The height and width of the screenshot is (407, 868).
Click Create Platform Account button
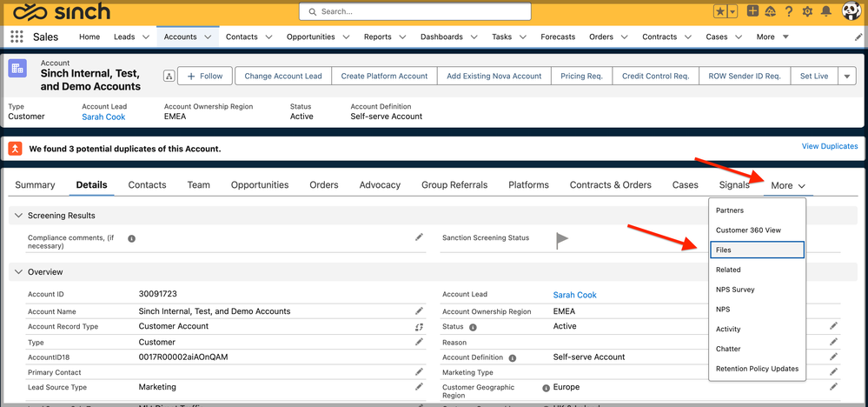(384, 77)
